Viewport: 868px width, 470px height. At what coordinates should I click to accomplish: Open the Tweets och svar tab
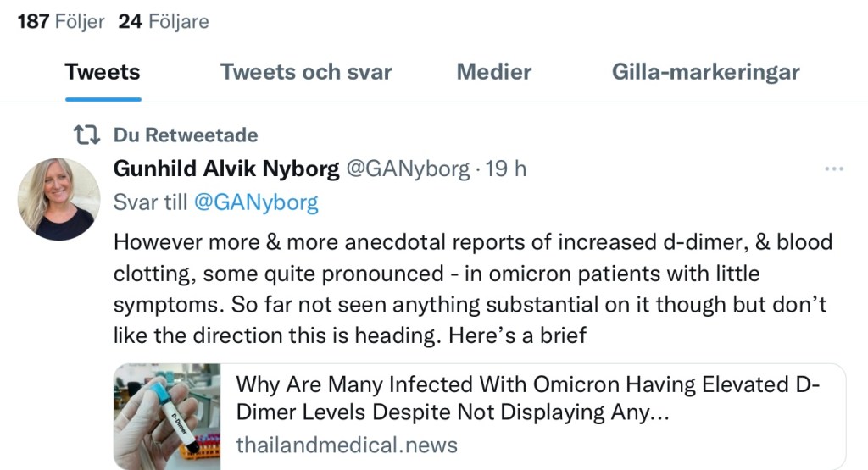coord(306,72)
